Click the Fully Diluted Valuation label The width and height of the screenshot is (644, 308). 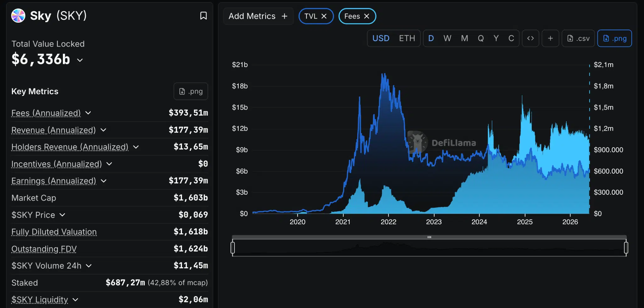[54, 232]
